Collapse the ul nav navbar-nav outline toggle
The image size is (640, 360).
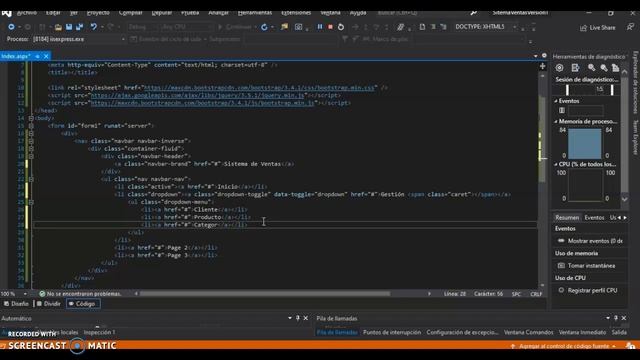[x=31, y=179]
